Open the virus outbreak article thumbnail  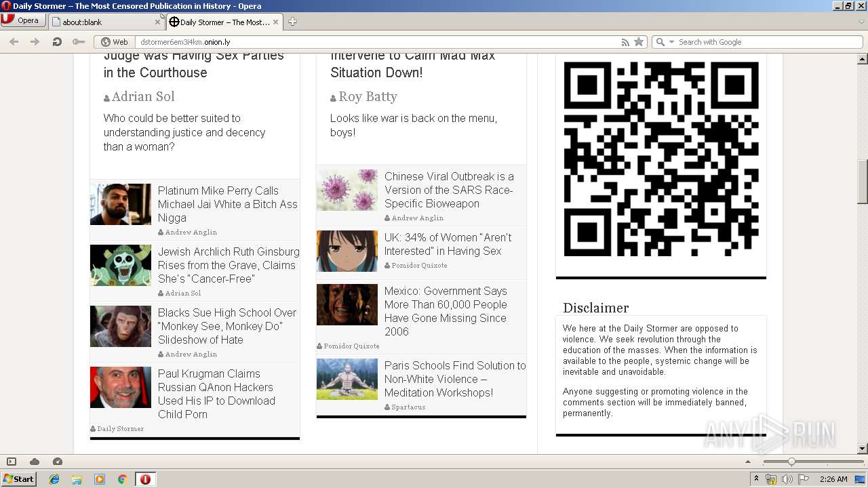[x=347, y=190]
